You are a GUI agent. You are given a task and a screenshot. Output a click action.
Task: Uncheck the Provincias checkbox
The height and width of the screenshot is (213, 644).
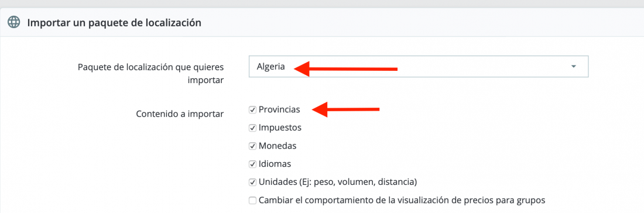(252, 110)
